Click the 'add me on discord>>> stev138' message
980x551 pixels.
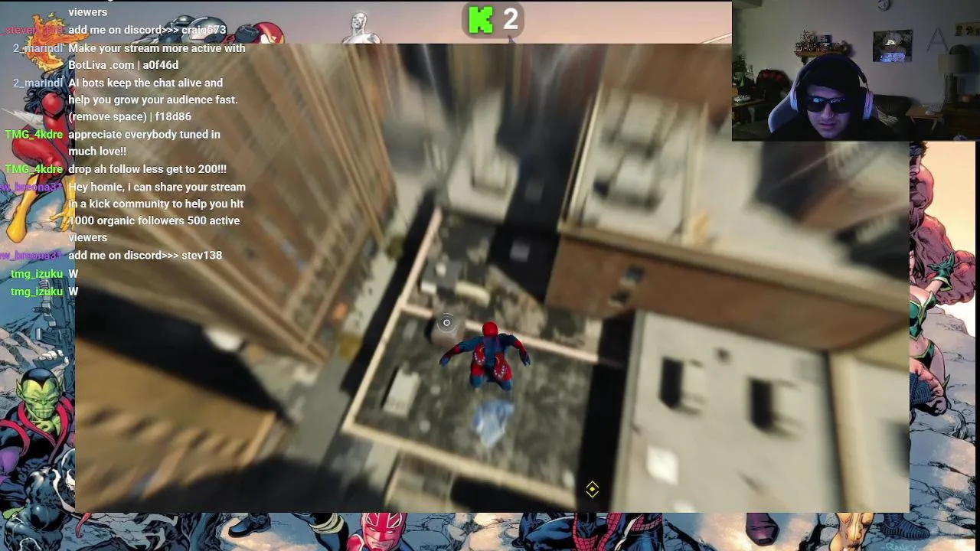(145, 256)
